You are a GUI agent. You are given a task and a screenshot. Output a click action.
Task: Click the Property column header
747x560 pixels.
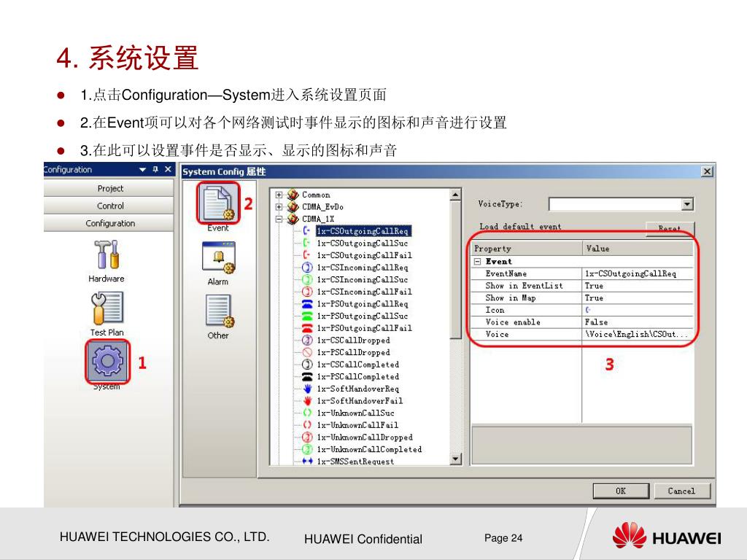point(527,249)
